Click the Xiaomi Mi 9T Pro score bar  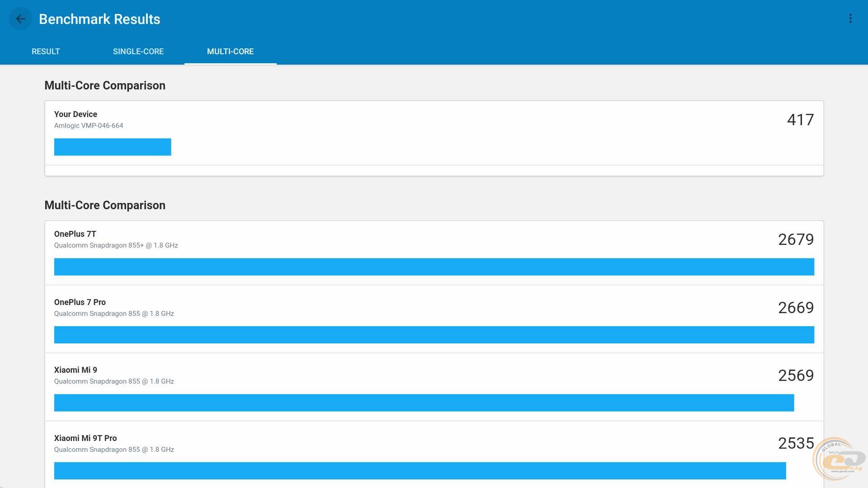point(420,470)
